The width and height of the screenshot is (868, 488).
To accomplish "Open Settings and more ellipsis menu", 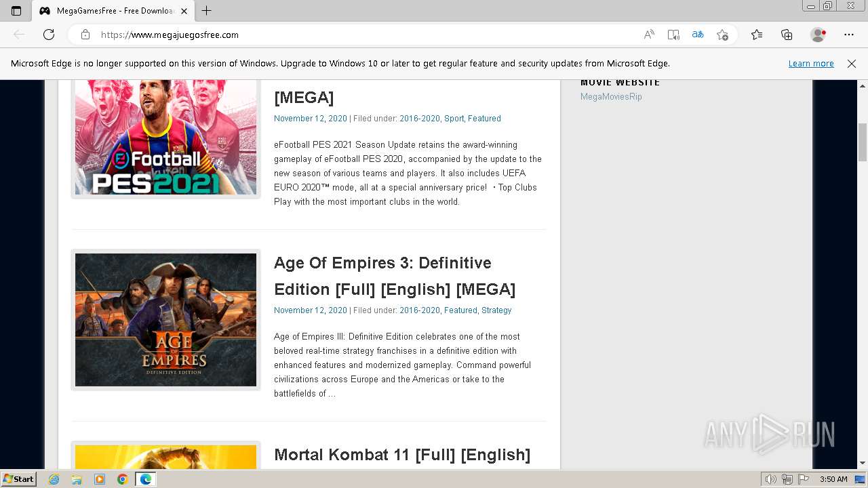I will coord(849,35).
